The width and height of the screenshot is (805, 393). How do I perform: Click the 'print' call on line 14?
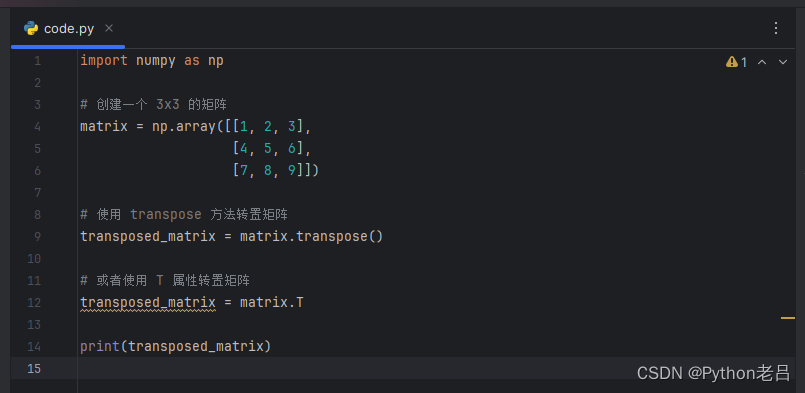coord(100,347)
